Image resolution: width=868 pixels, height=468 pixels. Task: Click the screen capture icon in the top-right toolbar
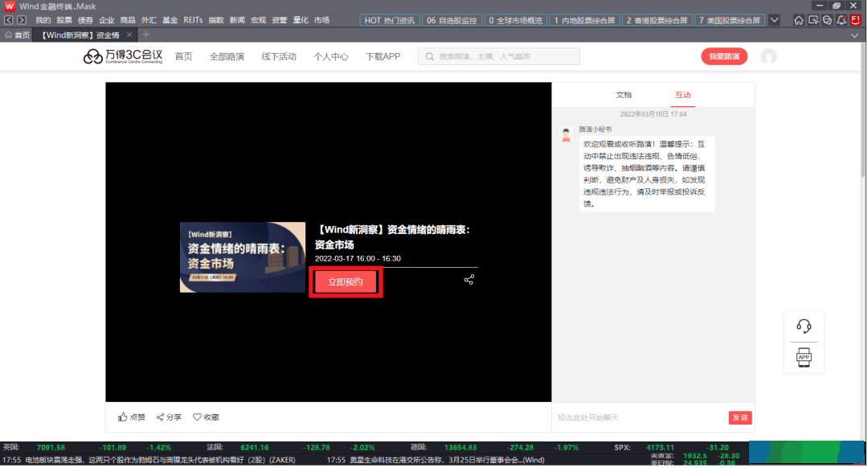(x=813, y=20)
